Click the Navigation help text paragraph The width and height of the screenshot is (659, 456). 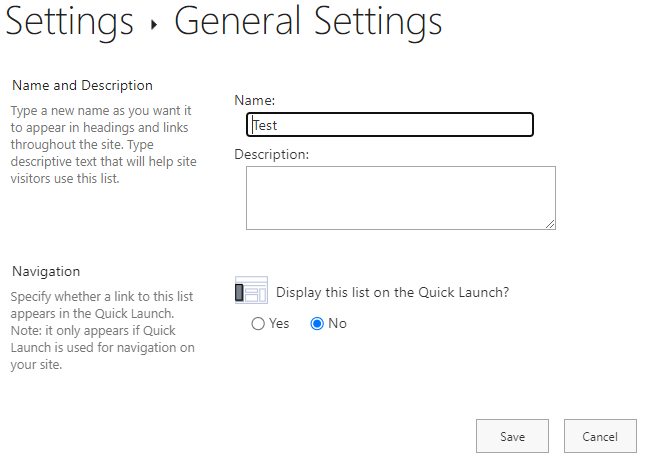coord(102,330)
